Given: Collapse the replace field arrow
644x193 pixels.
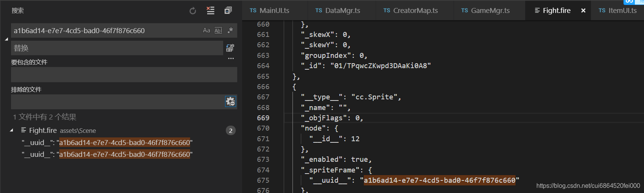Looking at the screenshot, I should click(x=6, y=39).
